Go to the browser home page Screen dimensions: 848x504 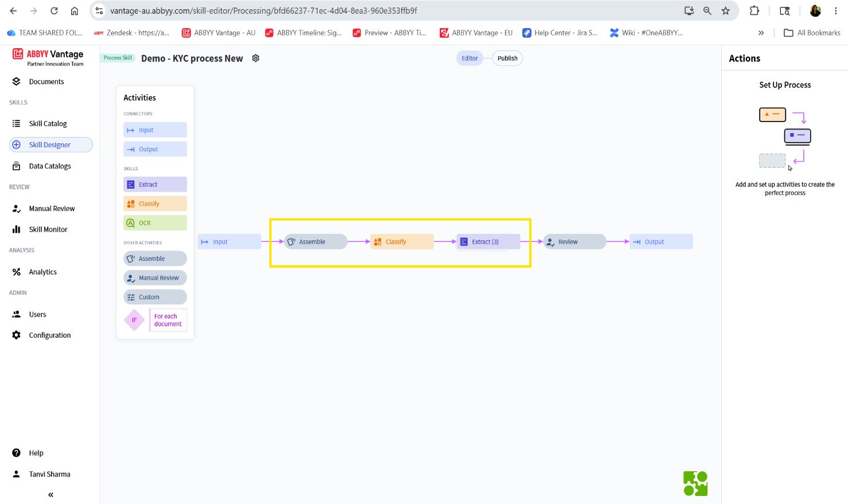click(75, 10)
